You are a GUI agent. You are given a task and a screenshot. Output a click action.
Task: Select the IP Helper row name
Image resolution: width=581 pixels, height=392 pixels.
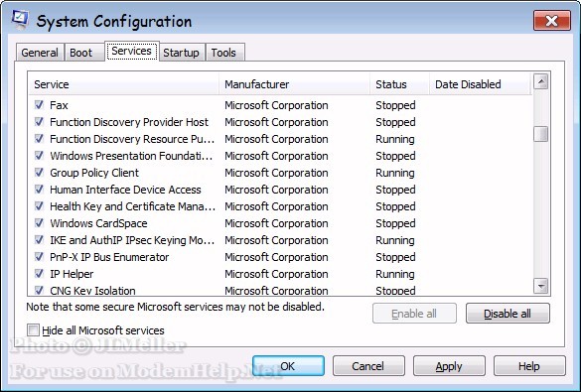tap(72, 274)
